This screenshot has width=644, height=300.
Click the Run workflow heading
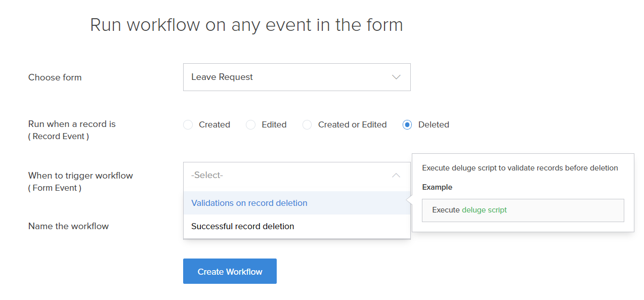pos(246,24)
